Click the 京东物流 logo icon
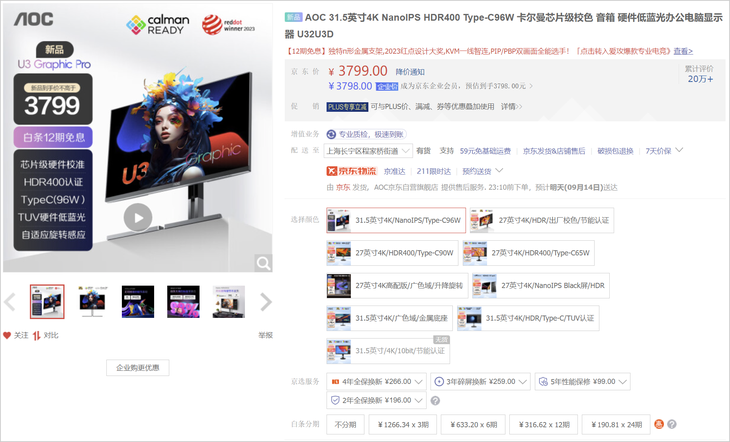Image resolution: width=730 pixels, height=442 pixels. [x=351, y=171]
